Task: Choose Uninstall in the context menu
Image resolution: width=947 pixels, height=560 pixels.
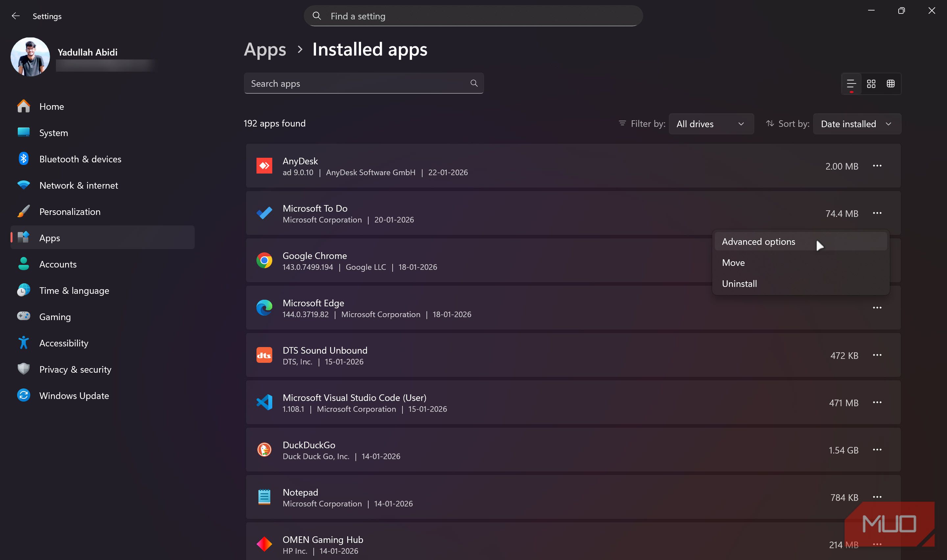Action: pos(801,284)
